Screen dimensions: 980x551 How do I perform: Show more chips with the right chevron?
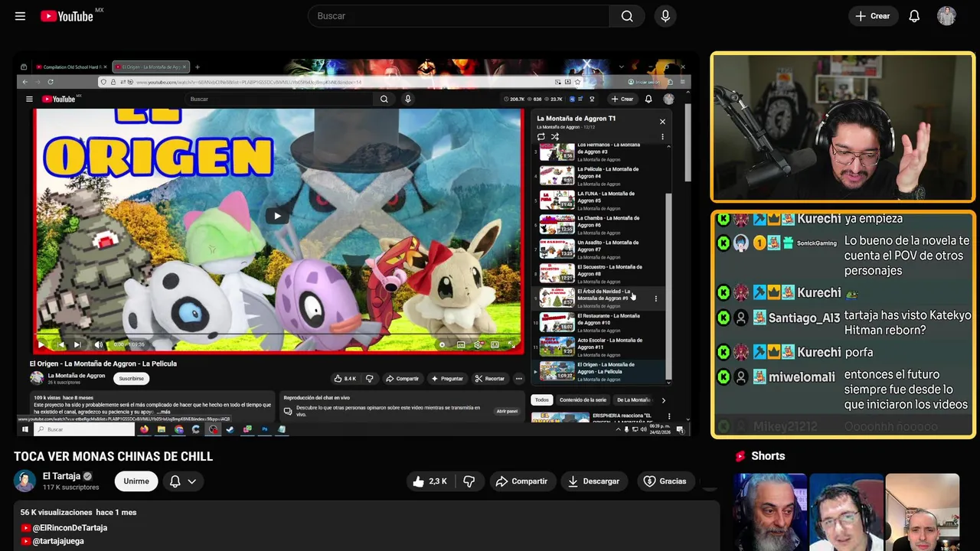(663, 400)
